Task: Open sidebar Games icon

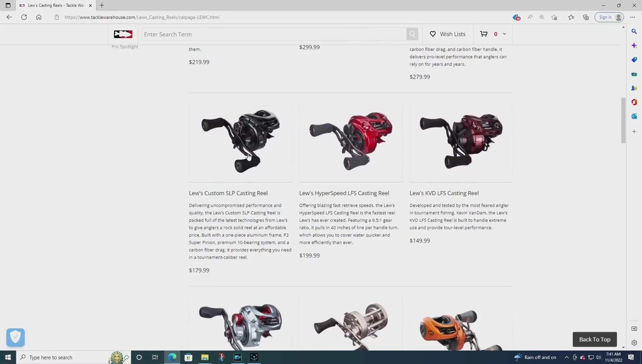Action: pos(634,88)
